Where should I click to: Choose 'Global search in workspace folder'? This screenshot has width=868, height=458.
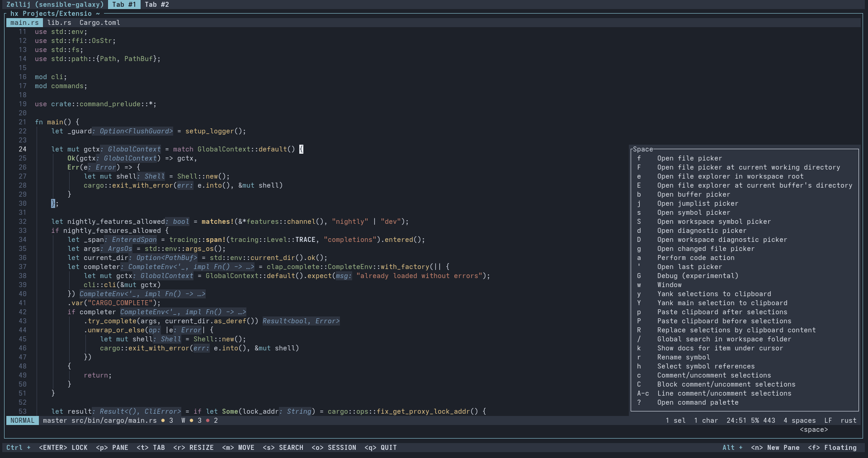click(745, 339)
